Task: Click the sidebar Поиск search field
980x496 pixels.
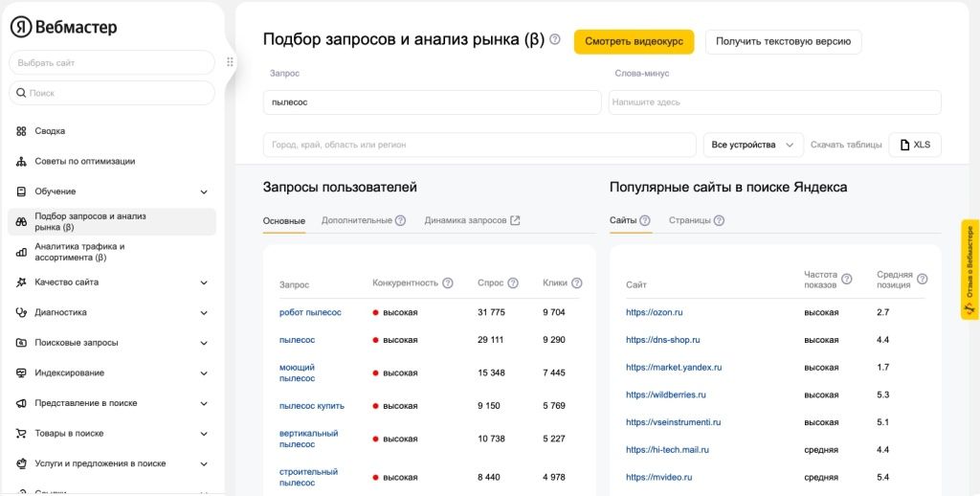Action: (111, 93)
